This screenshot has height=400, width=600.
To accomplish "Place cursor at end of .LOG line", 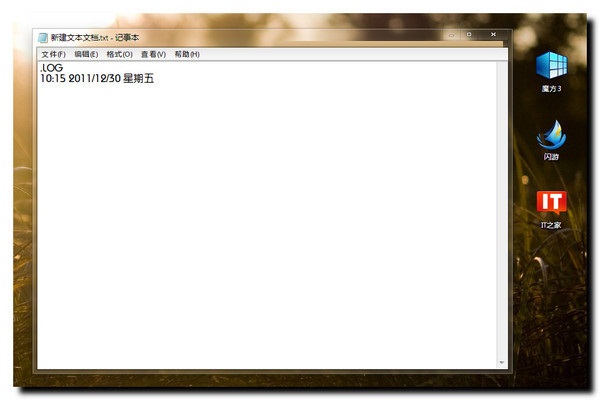I will [x=64, y=68].
